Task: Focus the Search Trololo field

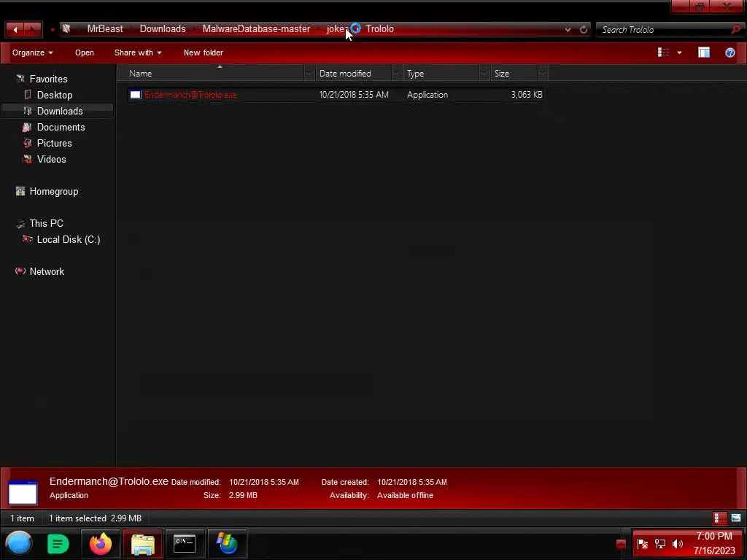Action: pyautogui.click(x=665, y=29)
